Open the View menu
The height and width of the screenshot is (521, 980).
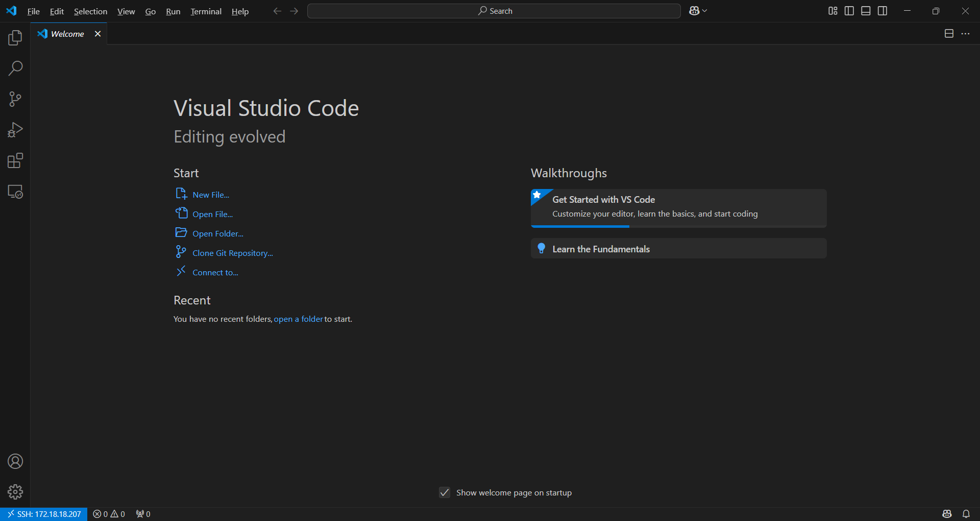point(126,11)
